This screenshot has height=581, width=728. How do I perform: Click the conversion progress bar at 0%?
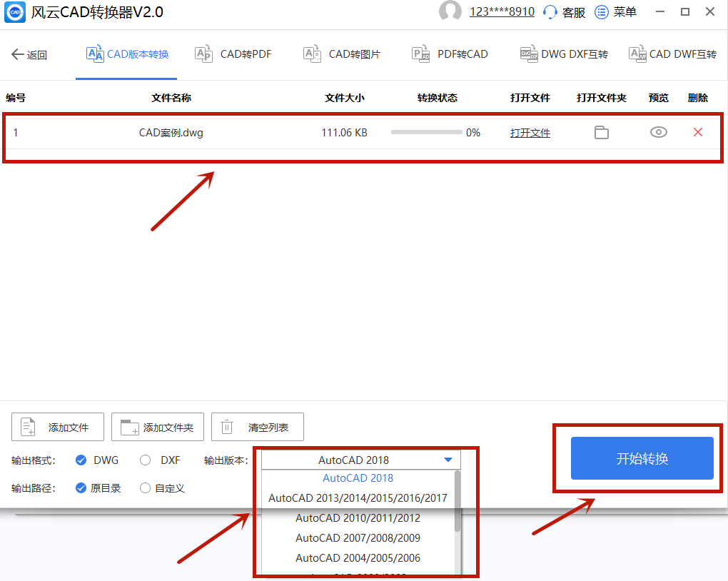tap(426, 132)
